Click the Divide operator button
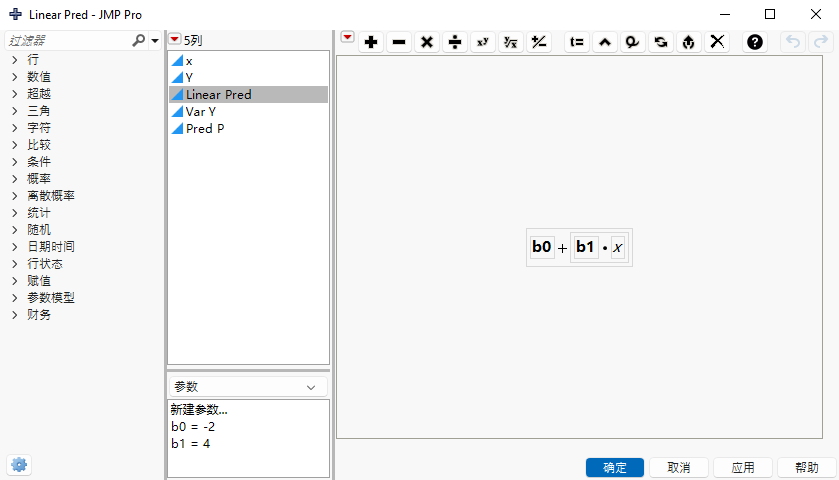The width and height of the screenshot is (839, 480). [455, 42]
